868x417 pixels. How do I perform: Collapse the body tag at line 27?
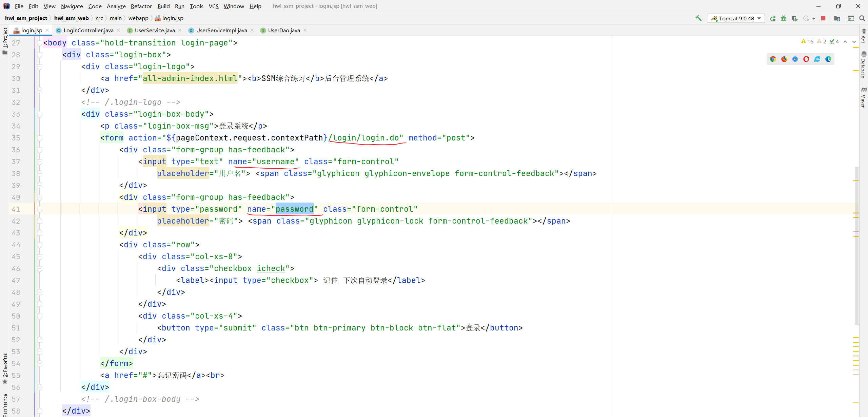[40, 43]
